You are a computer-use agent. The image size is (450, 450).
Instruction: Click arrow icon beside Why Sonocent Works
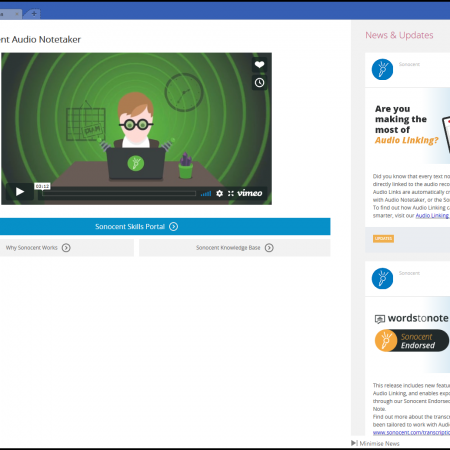66,248
